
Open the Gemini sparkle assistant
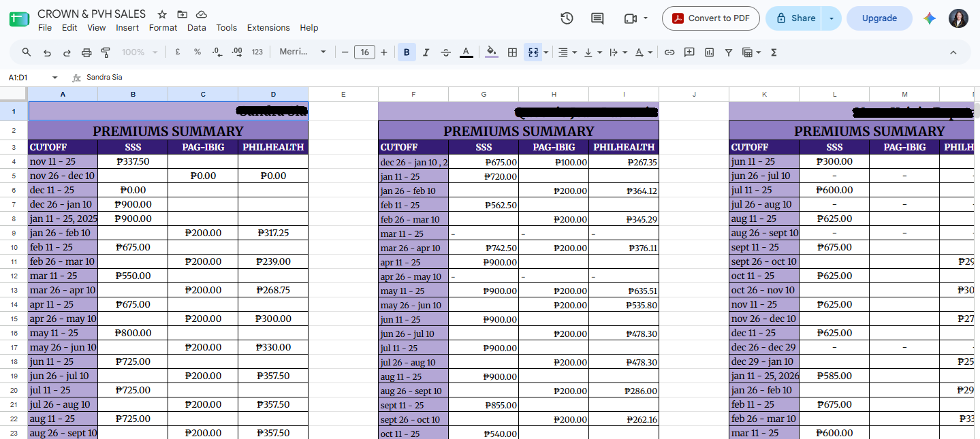(930, 18)
